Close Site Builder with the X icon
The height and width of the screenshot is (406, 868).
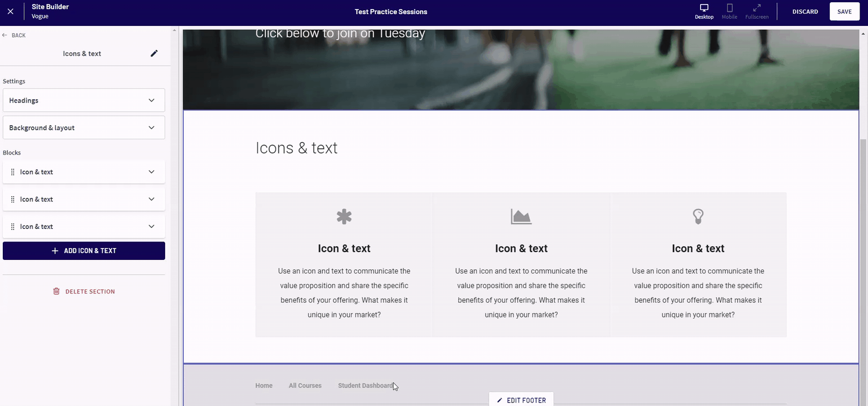click(x=10, y=11)
